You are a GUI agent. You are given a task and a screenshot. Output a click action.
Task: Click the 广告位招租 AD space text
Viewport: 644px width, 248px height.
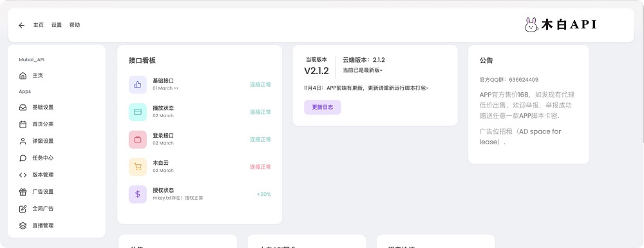pyautogui.click(x=520, y=137)
